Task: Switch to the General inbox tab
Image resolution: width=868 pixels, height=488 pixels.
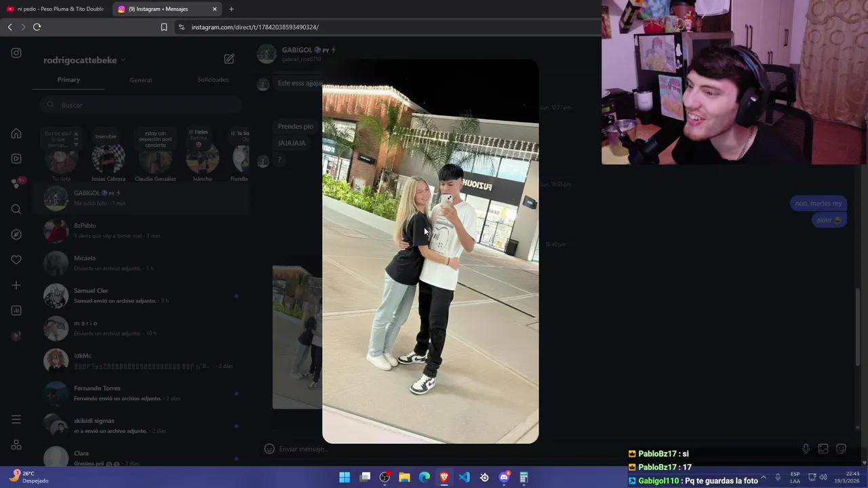Action: pos(140,80)
